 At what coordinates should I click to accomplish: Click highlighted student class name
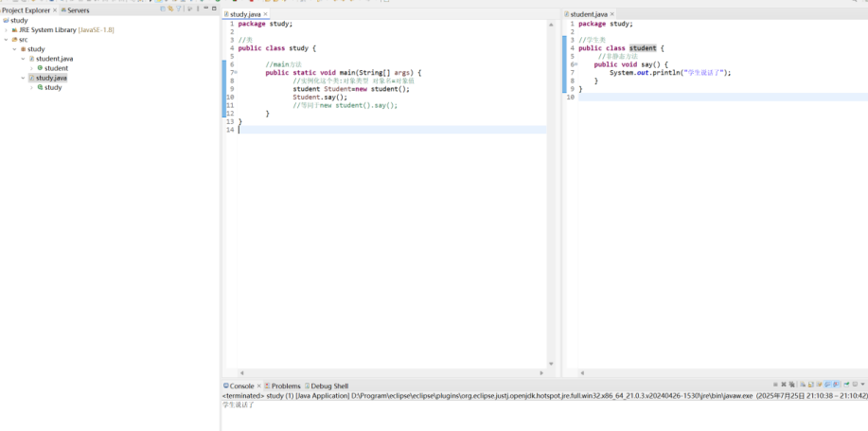[643, 48]
